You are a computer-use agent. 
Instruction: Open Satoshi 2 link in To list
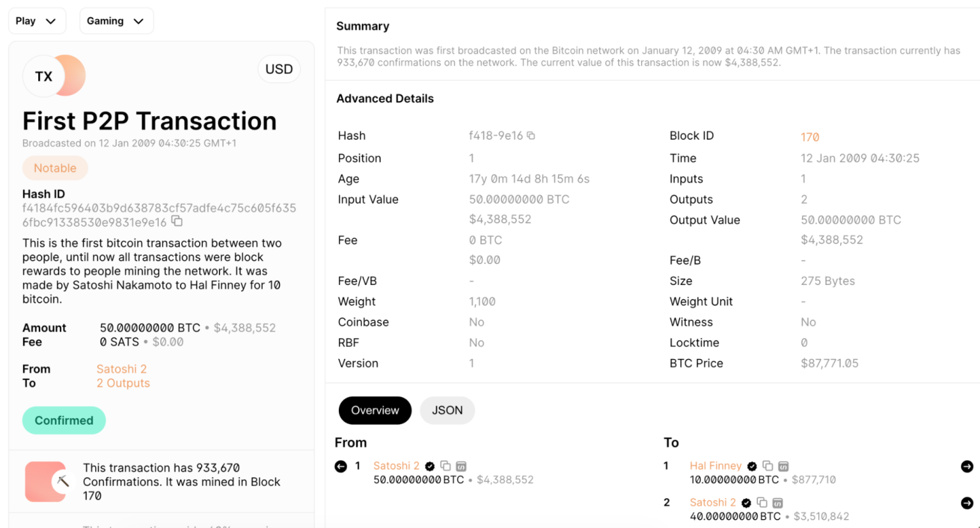[713, 502]
